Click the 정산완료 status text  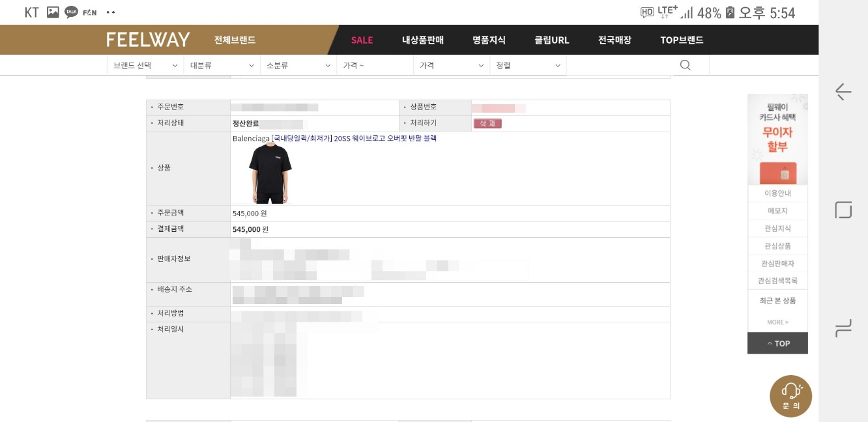246,124
